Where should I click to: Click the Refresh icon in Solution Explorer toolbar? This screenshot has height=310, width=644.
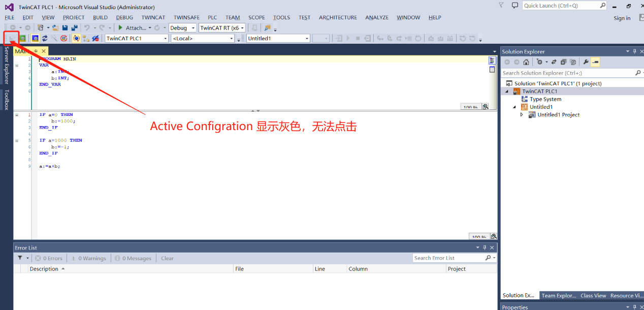pos(554,61)
